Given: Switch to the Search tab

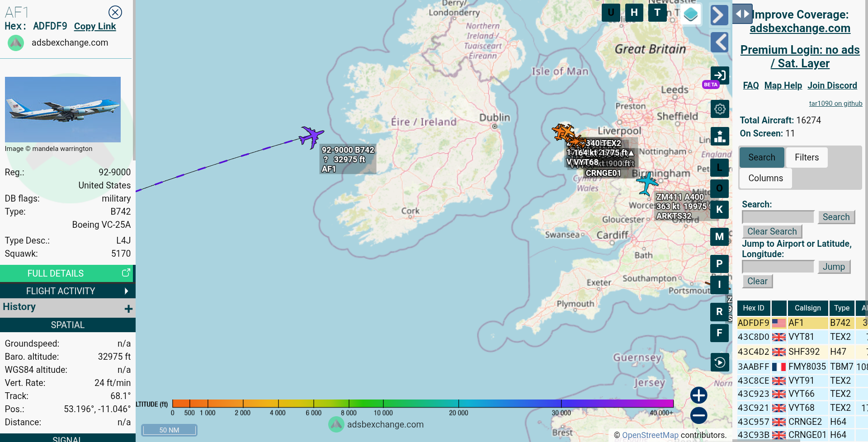Looking at the screenshot, I should 762,157.
